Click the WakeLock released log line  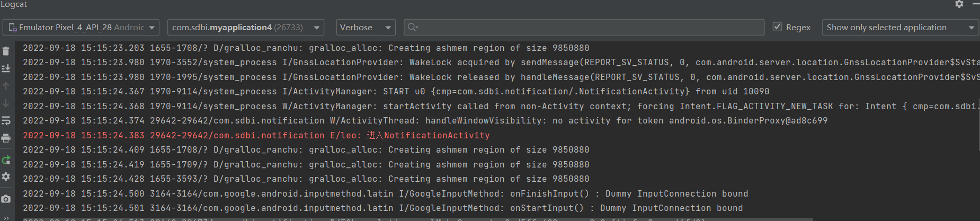(501, 77)
